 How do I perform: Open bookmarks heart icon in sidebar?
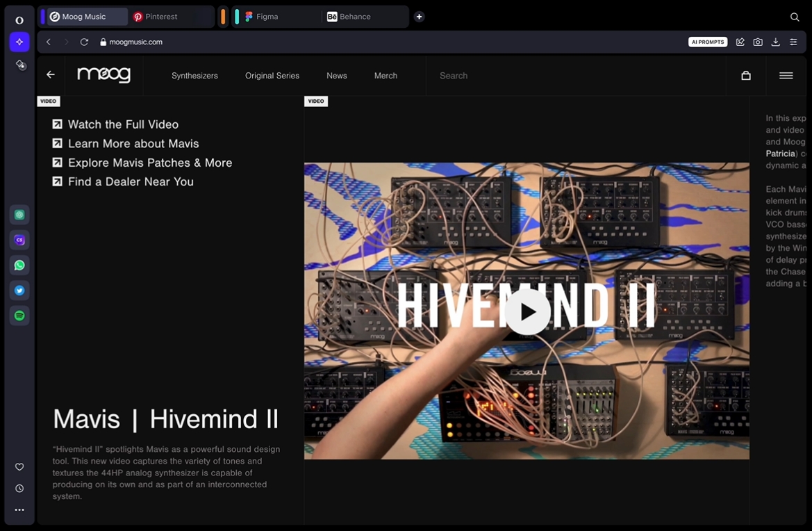[x=19, y=467]
